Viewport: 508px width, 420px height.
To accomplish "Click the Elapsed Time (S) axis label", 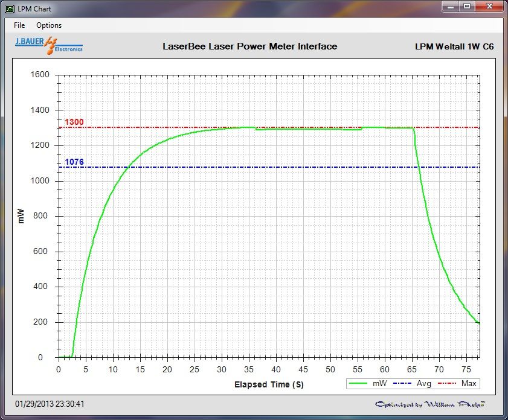I will point(269,384).
